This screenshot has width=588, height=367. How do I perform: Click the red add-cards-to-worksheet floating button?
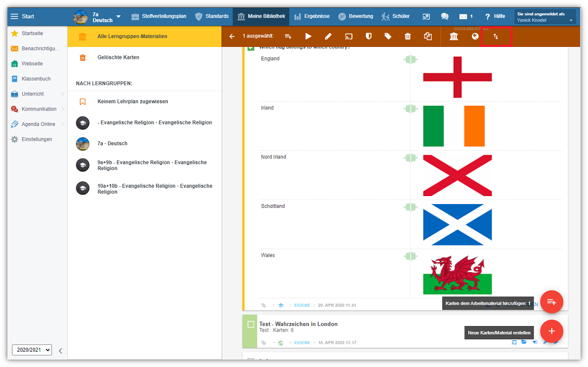[x=551, y=302]
